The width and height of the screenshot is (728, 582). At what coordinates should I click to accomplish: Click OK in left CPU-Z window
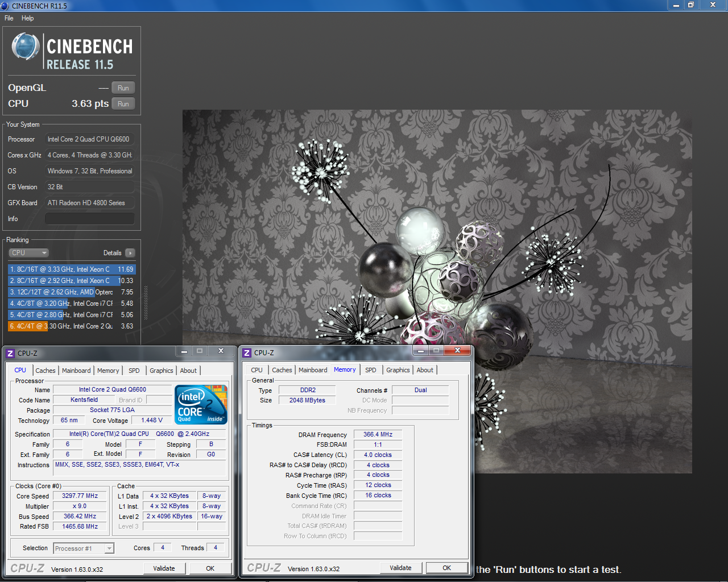(x=210, y=568)
